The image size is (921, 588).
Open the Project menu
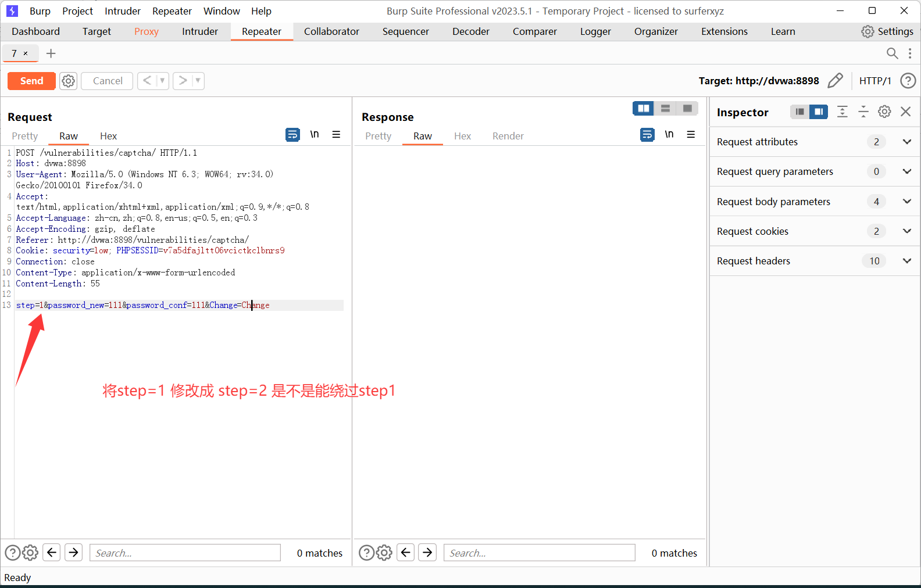77,11
